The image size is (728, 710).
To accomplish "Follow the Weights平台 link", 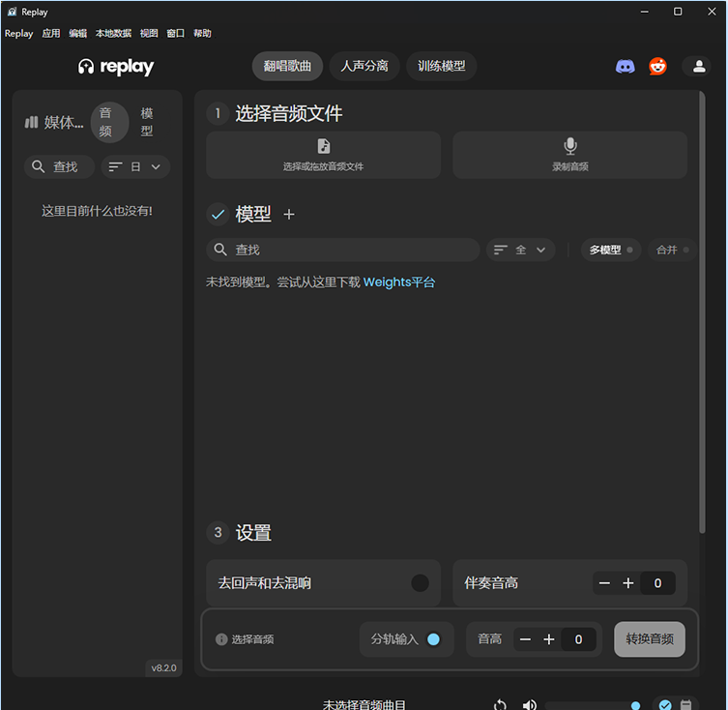I will tap(399, 282).
